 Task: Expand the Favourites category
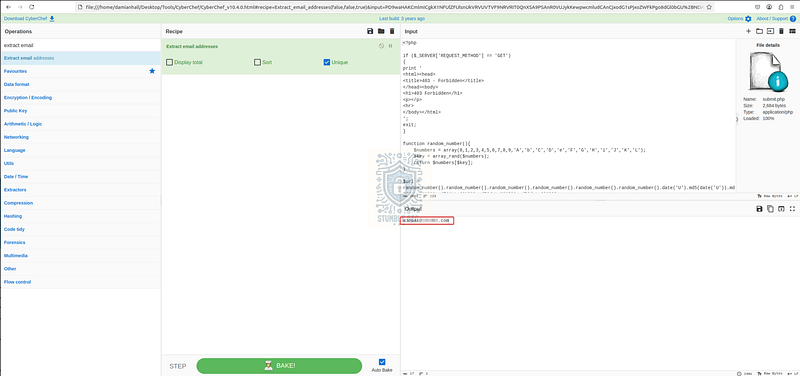pos(80,71)
